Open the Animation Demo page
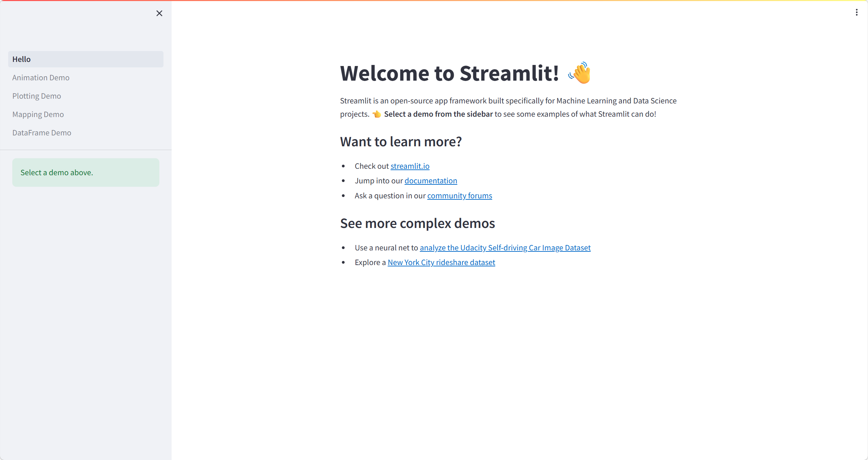This screenshot has height=460, width=868. coord(41,78)
